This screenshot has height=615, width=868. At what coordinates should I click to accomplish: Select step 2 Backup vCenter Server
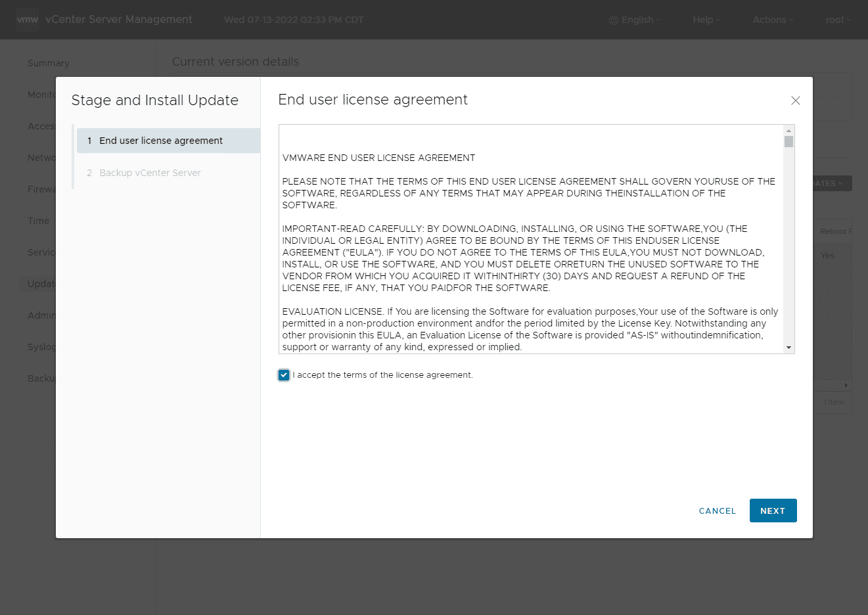pyautogui.click(x=150, y=173)
